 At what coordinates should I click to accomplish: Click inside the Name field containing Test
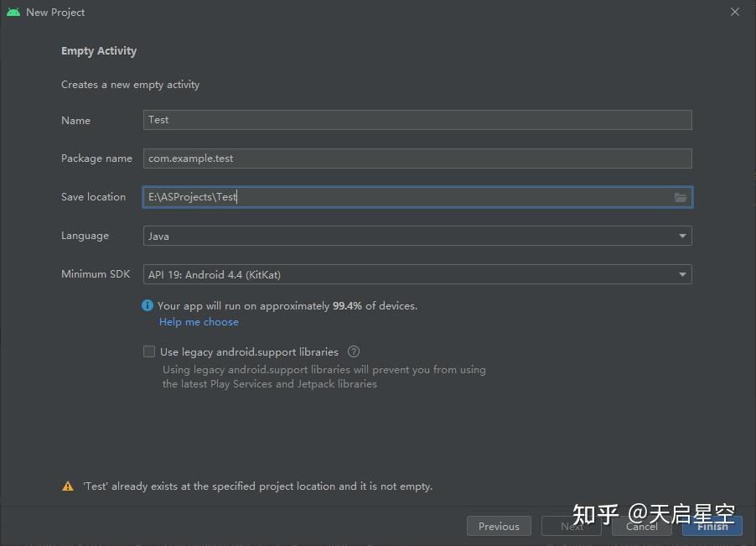pos(417,120)
